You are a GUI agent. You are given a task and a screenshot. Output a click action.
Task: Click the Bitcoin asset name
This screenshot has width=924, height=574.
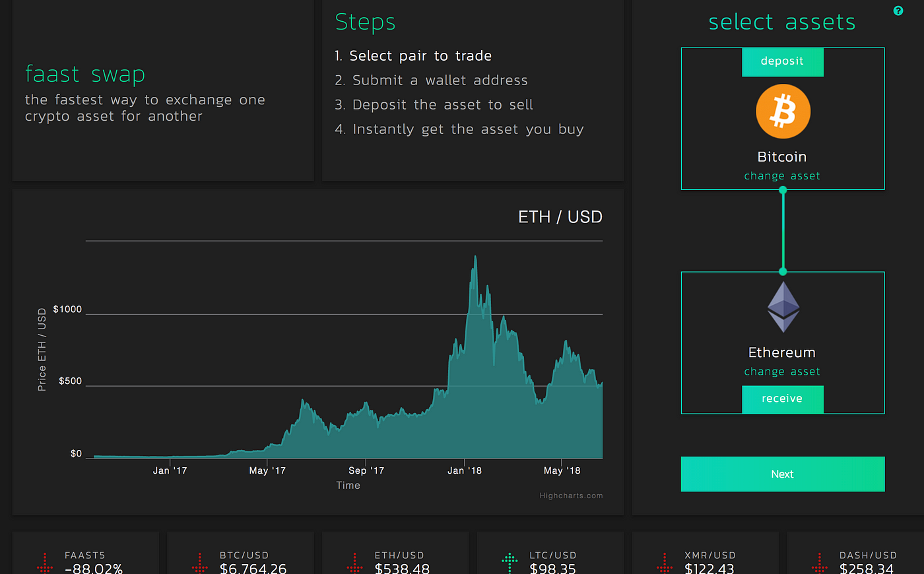(782, 157)
